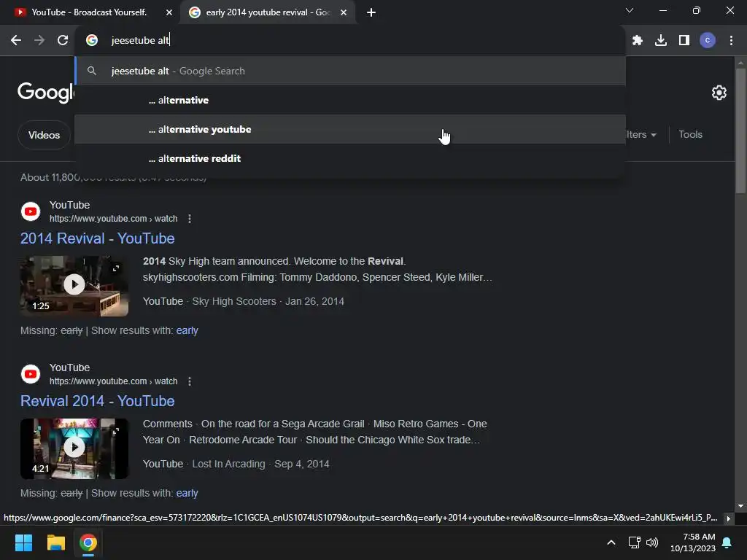
Task: Play the 1:25 Sky High video thumbnail
Action: pyautogui.click(x=74, y=286)
